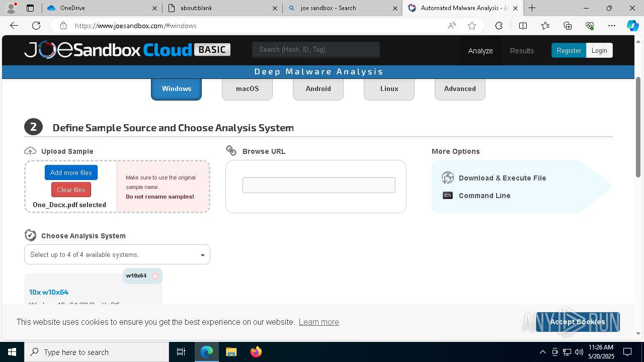Toggle Split screen icon
The height and width of the screenshot is (362, 644).
coord(523,26)
